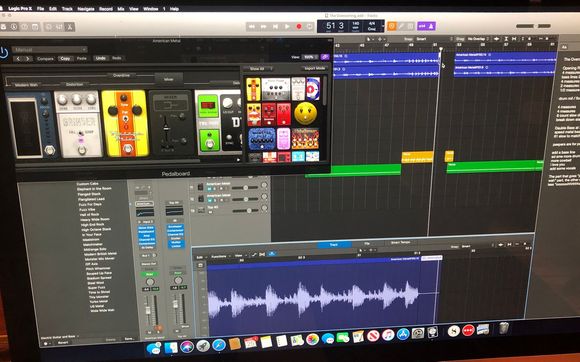Select the blue sparkle pedal in browser

(x=262, y=139)
